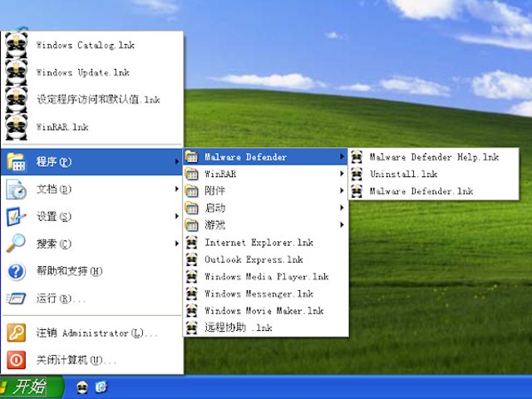Open 远程协助 .lnk label
532x399 pixels.
coord(239,328)
